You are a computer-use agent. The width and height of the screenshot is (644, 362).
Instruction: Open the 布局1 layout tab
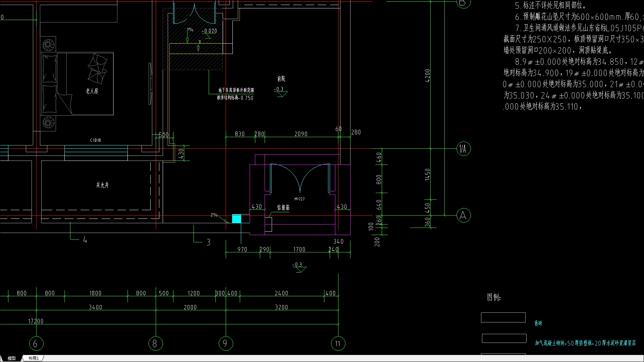(x=34, y=358)
